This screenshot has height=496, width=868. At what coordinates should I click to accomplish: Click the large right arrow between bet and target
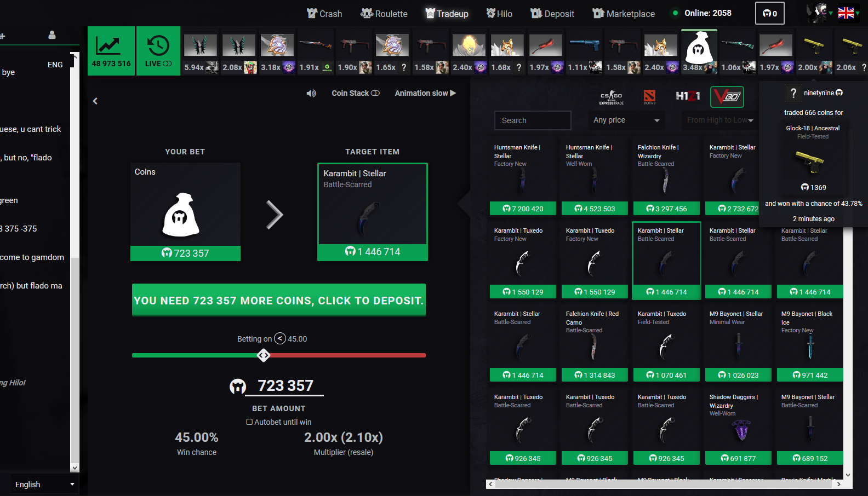click(275, 215)
